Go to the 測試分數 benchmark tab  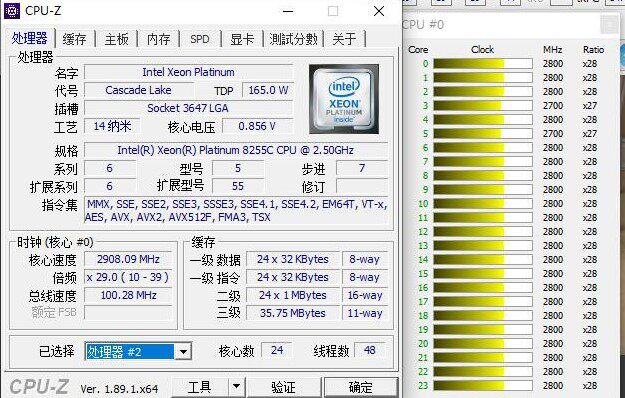[293, 39]
